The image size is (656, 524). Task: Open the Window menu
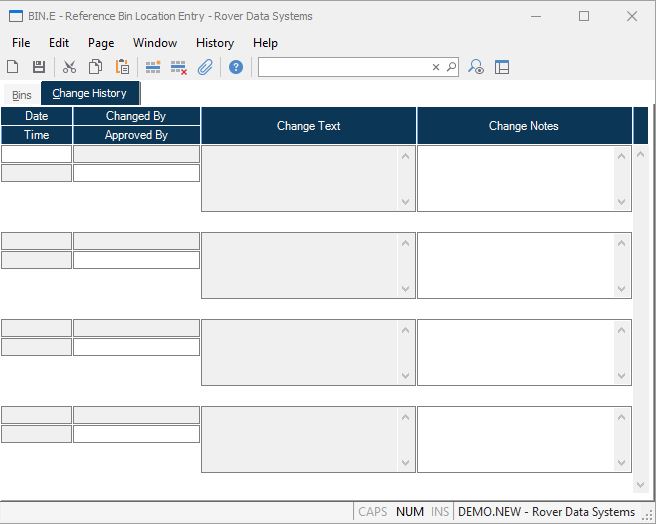pyautogui.click(x=155, y=43)
